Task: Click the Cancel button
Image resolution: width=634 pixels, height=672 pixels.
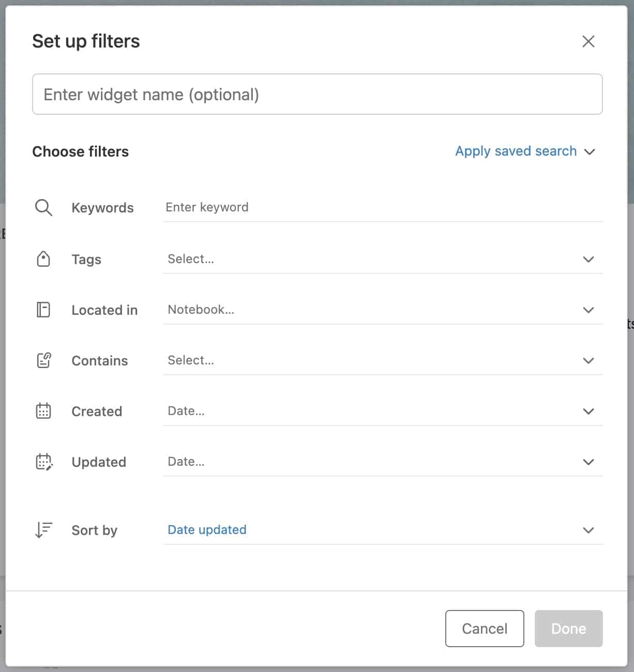Action: coord(485,629)
